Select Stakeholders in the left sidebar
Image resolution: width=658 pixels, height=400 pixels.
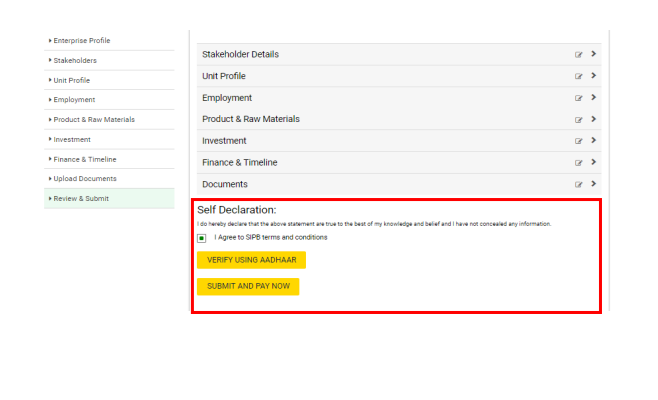pyautogui.click(x=75, y=60)
